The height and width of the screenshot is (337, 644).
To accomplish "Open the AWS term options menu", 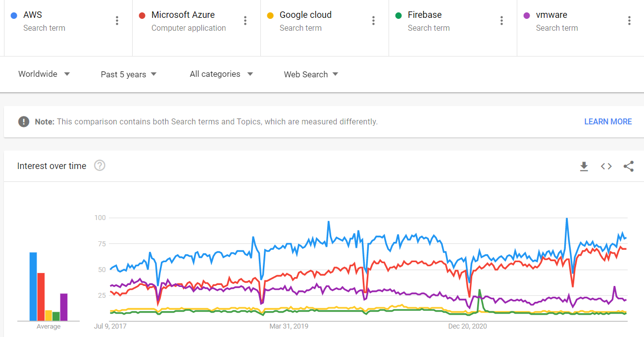I will [117, 20].
